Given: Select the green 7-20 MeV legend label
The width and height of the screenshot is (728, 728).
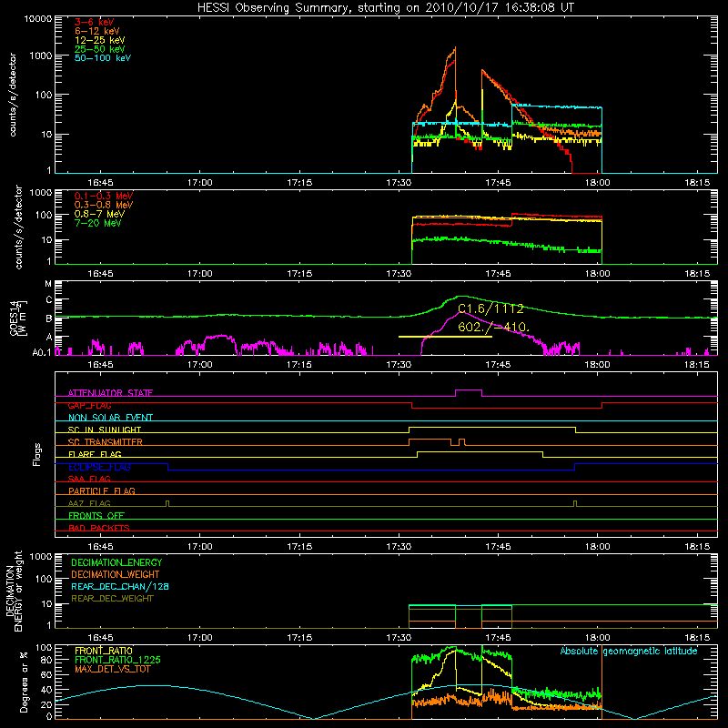Looking at the screenshot, I should pos(97,223).
